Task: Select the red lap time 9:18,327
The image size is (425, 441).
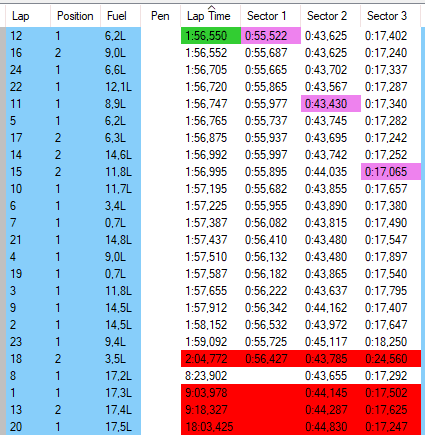Action: (206, 410)
